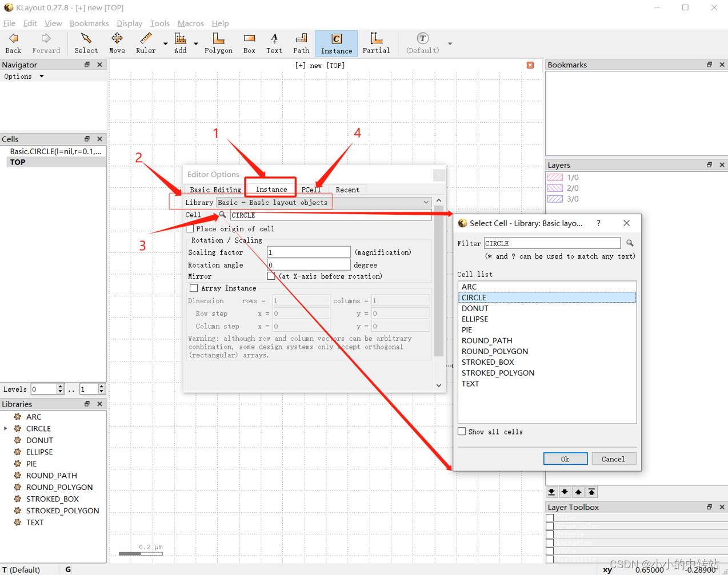Check Show all cells option

(x=462, y=432)
